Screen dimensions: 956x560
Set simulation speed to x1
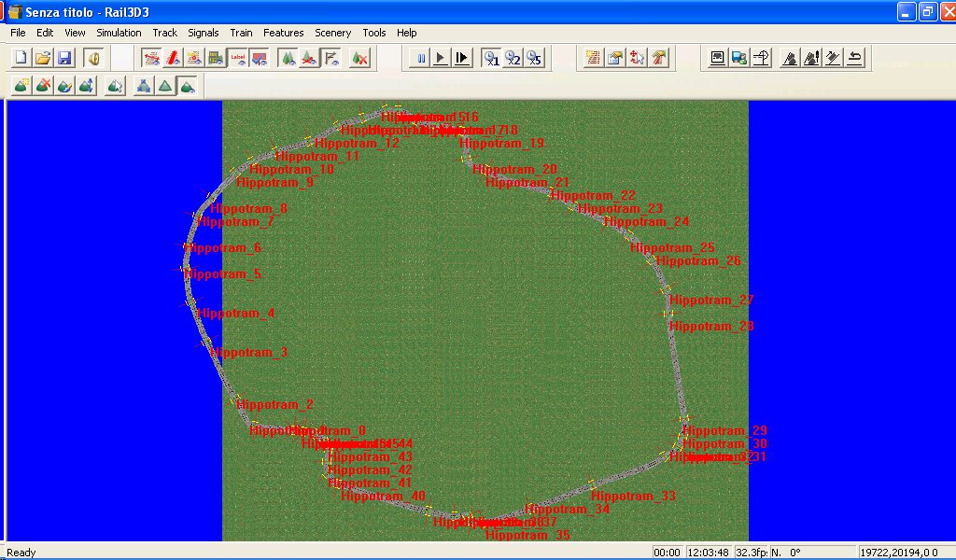491,58
